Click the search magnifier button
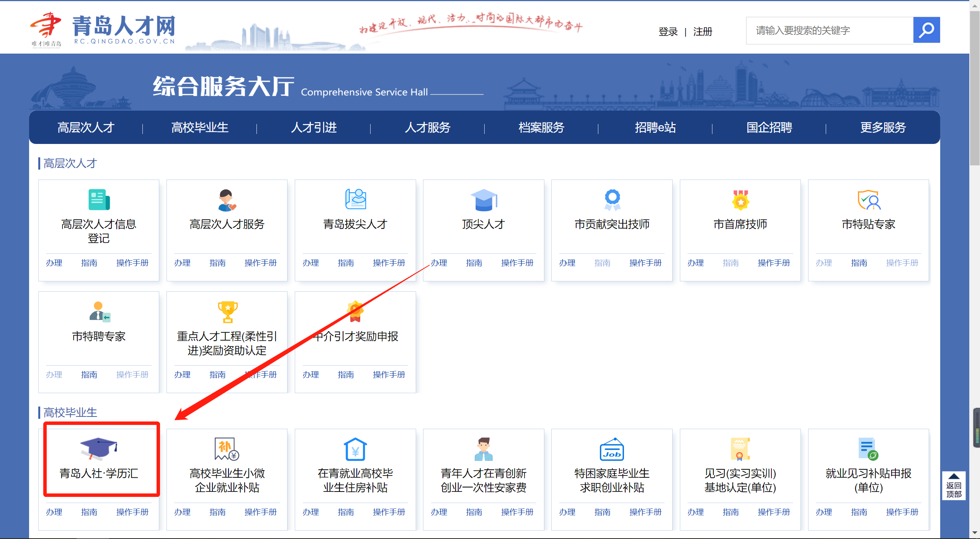Image resolution: width=980 pixels, height=539 pixels. (926, 30)
